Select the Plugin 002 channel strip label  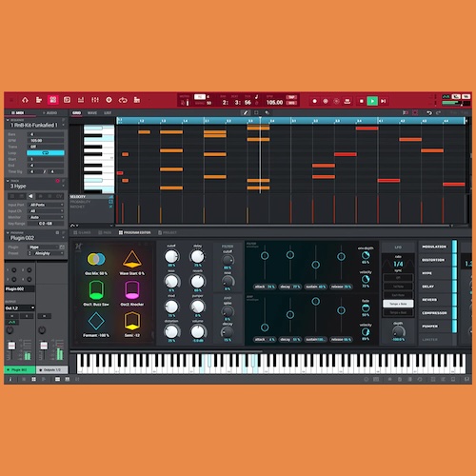coord(20,369)
